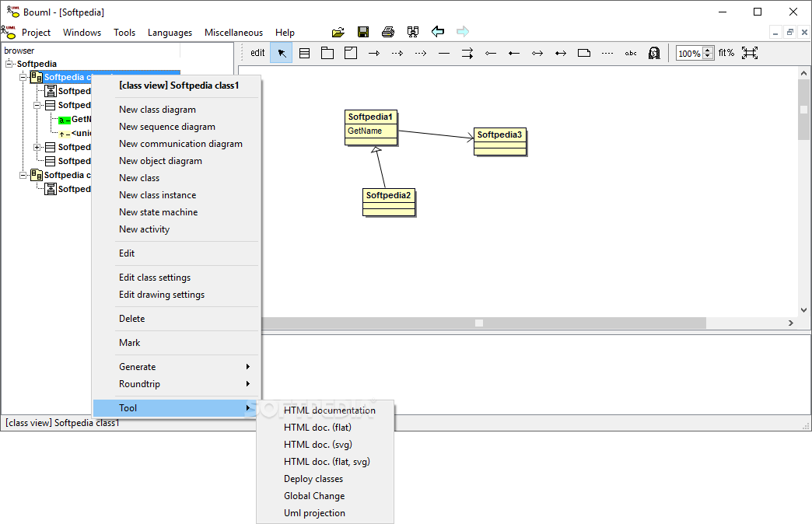Choose the filled diamond with arrow tool

(560, 54)
